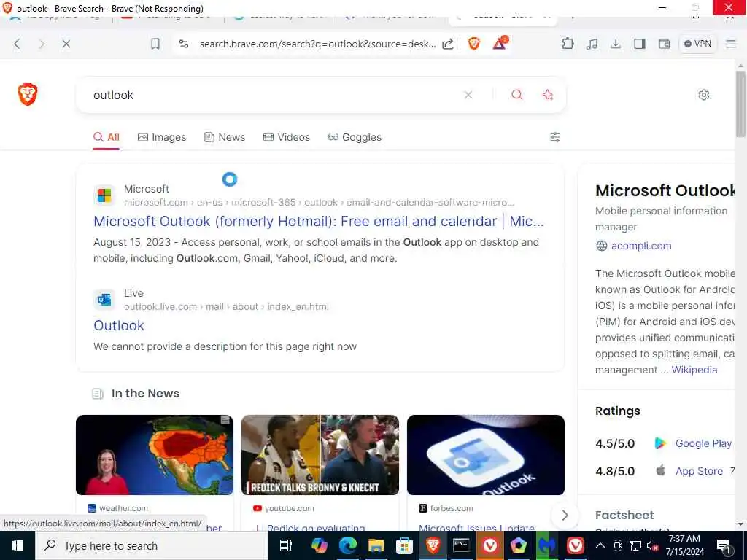Open Command Prompt taskbar icon
Viewport: 747px width, 560px height.
pos(461,545)
